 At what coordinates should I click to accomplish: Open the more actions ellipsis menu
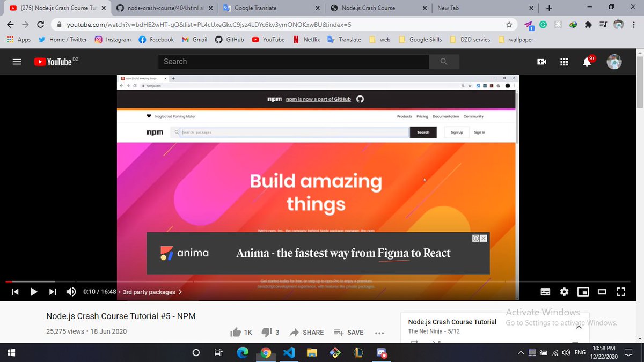pos(379,333)
